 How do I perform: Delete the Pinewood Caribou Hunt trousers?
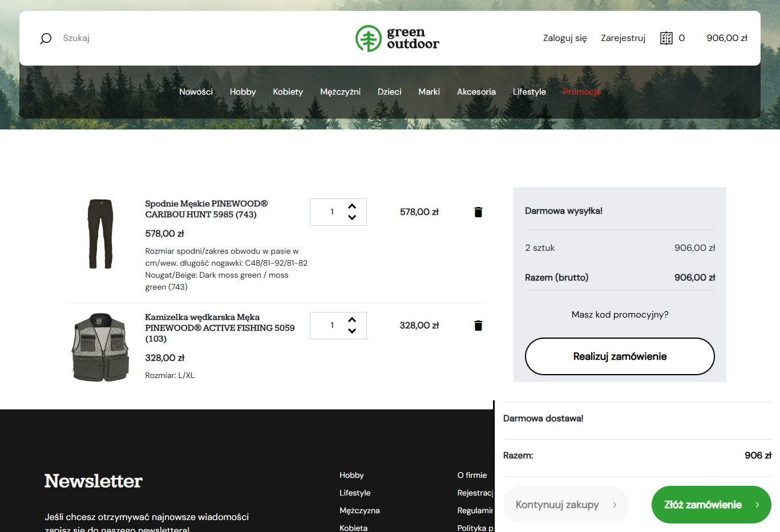point(478,212)
